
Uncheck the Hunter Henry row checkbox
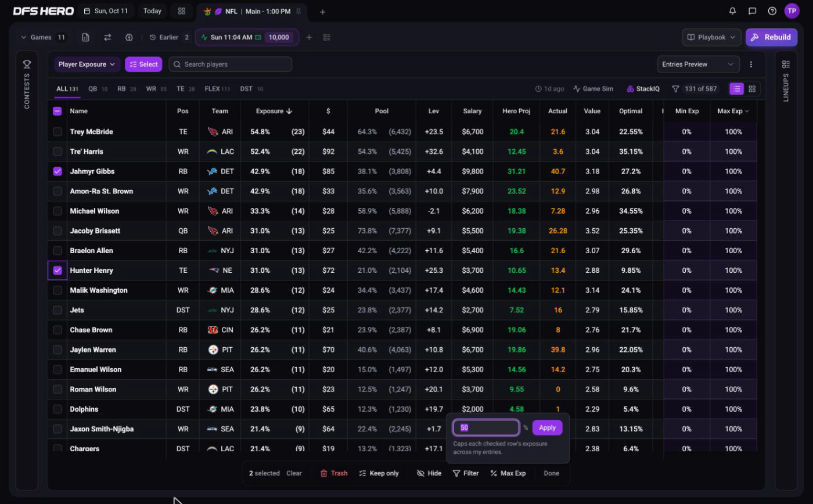point(57,270)
